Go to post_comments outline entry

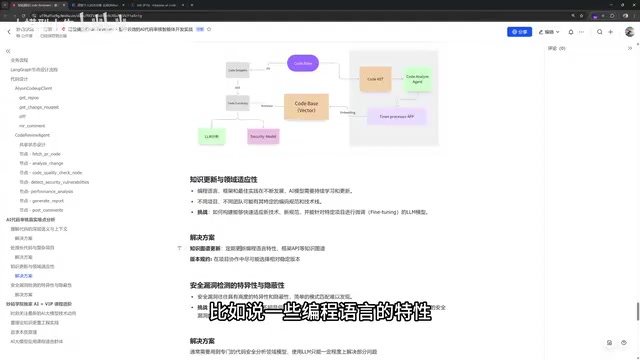coord(41,210)
